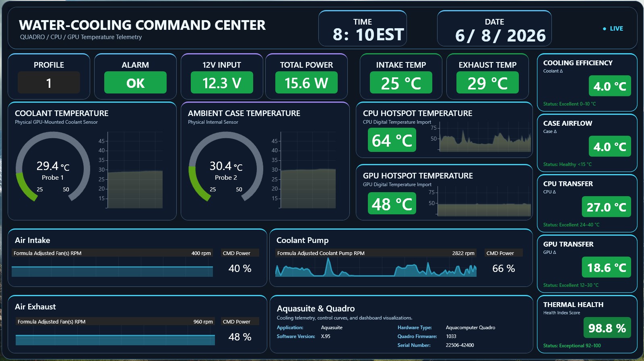Image resolution: width=644 pixels, height=361 pixels.
Task: Click the Coolant Pump RPM waveform graph
Action: (x=376, y=267)
